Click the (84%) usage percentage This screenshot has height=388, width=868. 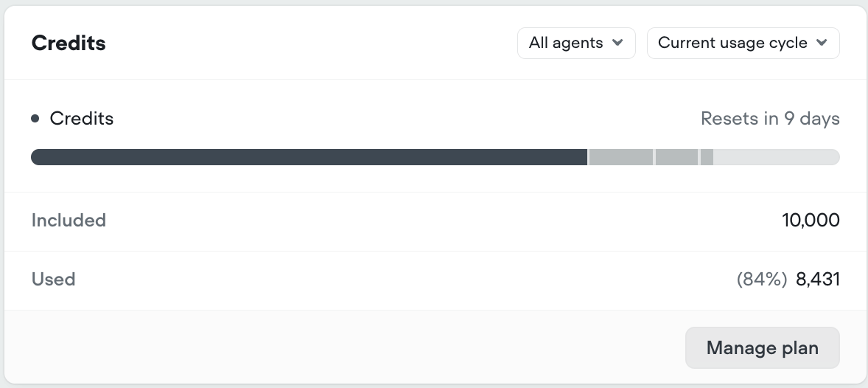[x=762, y=280]
